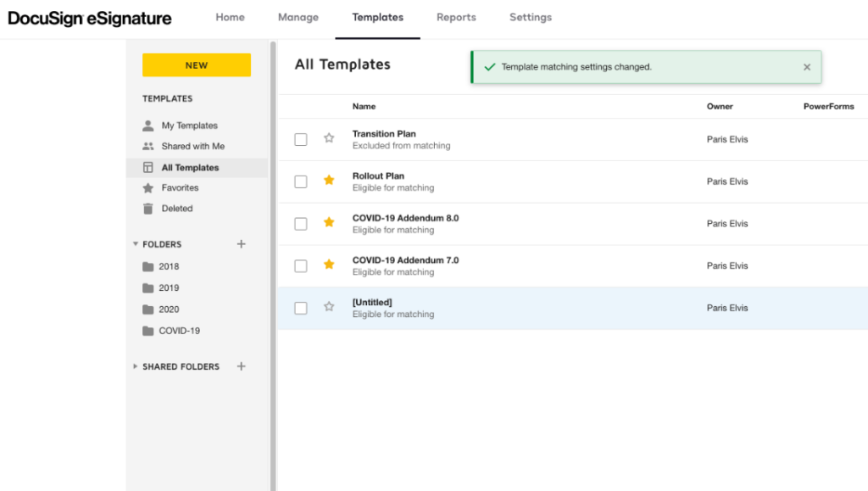Click the My Templates person icon
The width and height of the screenshot is (868, 491).
coord(147,126)
